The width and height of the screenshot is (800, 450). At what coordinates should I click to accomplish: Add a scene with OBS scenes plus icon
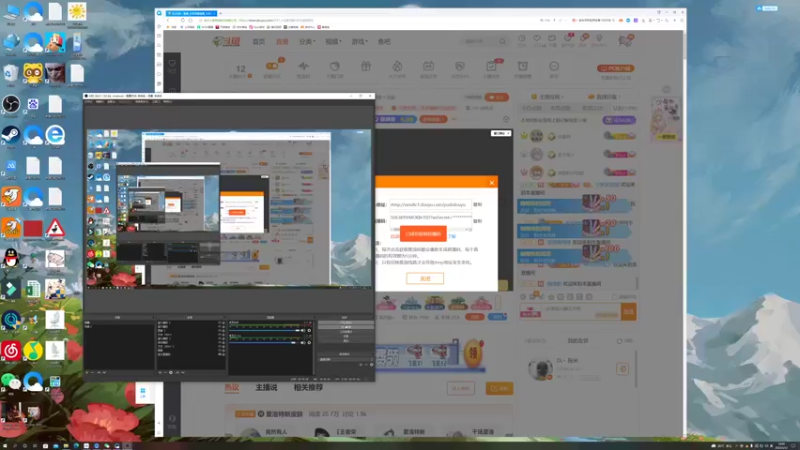pos(87,372)
